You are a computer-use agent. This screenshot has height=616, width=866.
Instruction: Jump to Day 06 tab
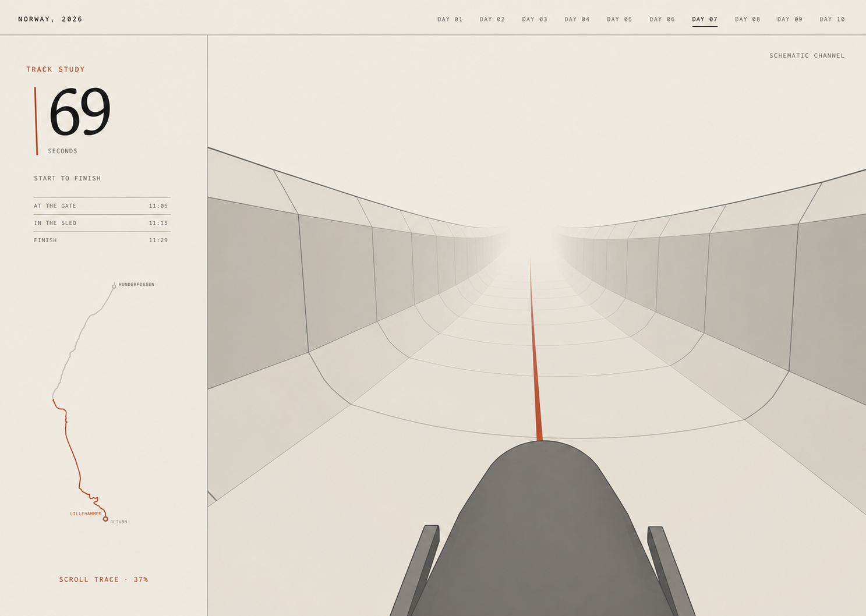[662, 19]
